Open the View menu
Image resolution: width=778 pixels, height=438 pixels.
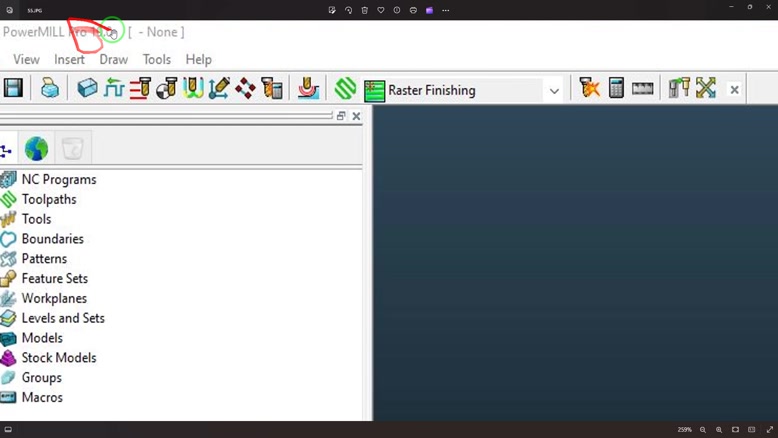(26, 60)
